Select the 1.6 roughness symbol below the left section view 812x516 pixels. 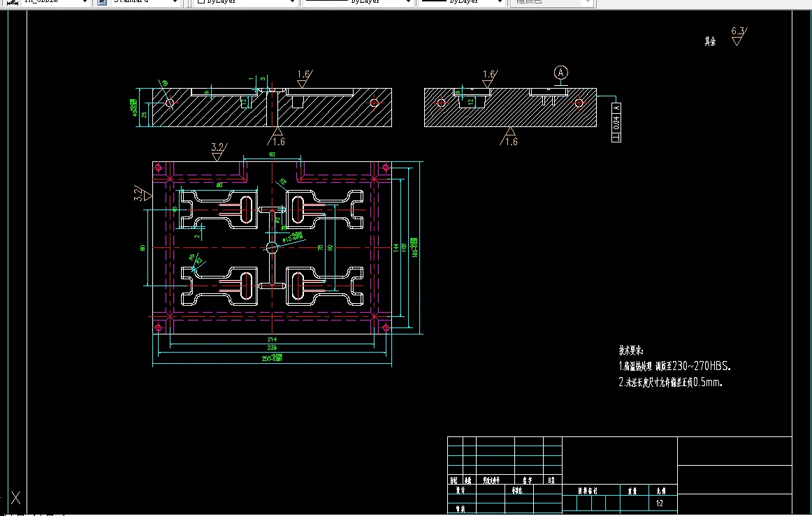pyautogui.click(x=277, y=137)
